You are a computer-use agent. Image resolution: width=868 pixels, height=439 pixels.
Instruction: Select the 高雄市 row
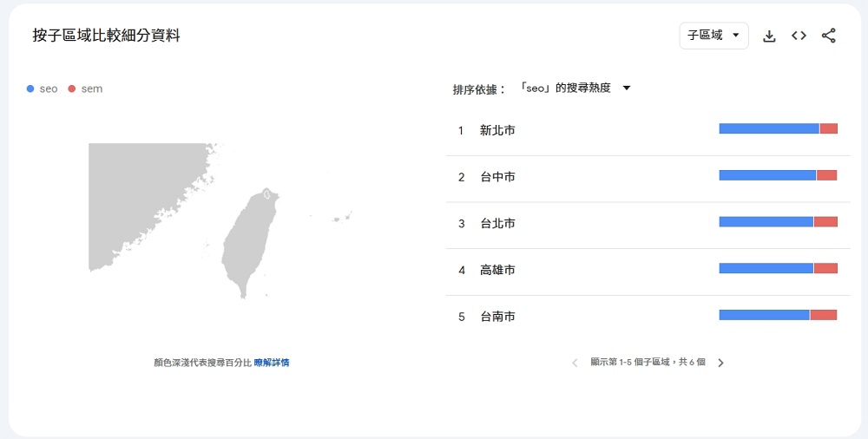[648, 270]
